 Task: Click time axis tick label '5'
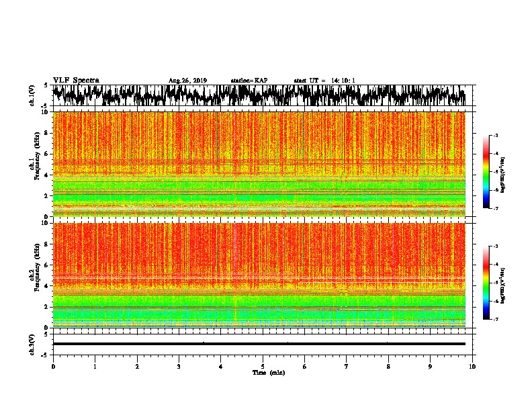(263, 367)
